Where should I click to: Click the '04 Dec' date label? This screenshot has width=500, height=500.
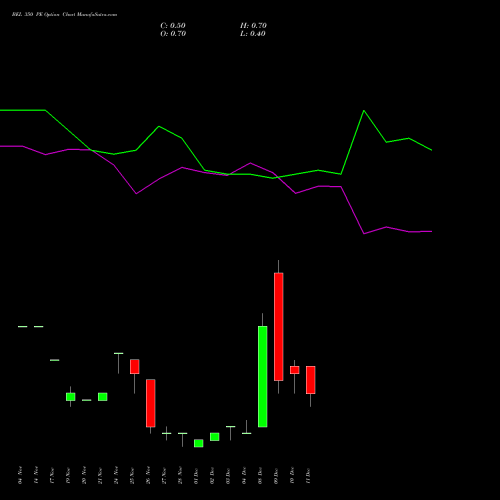(x=244, y=475)
